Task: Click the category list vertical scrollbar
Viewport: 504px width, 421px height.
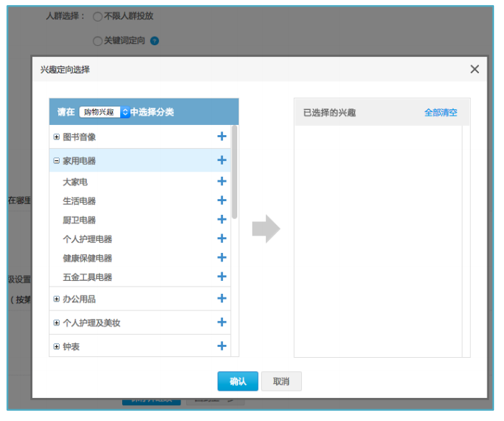Action: pos(234,172)
